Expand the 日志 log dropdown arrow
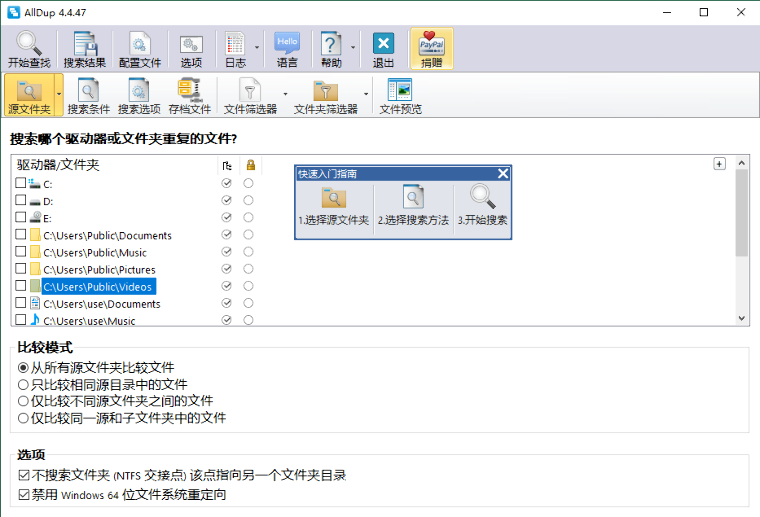760x517 pixels. click(x=257, y=48)
